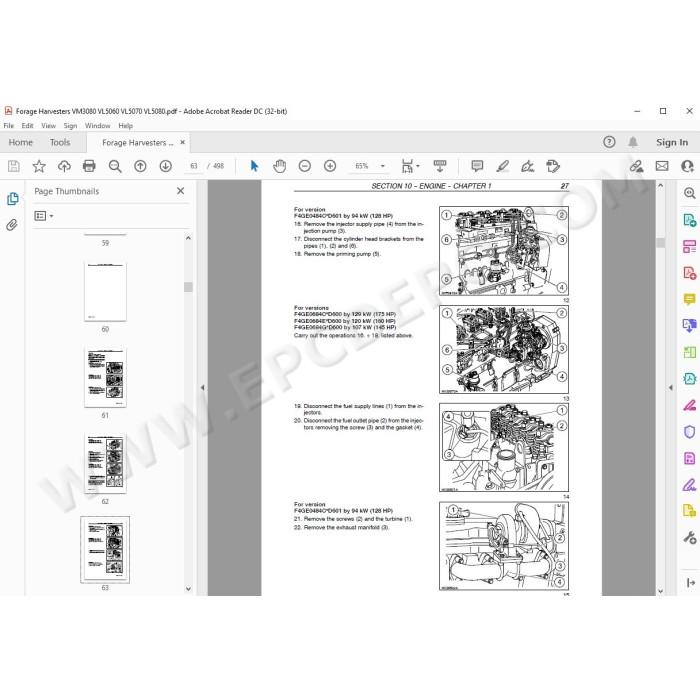Open the stamp tool icon

553,166
